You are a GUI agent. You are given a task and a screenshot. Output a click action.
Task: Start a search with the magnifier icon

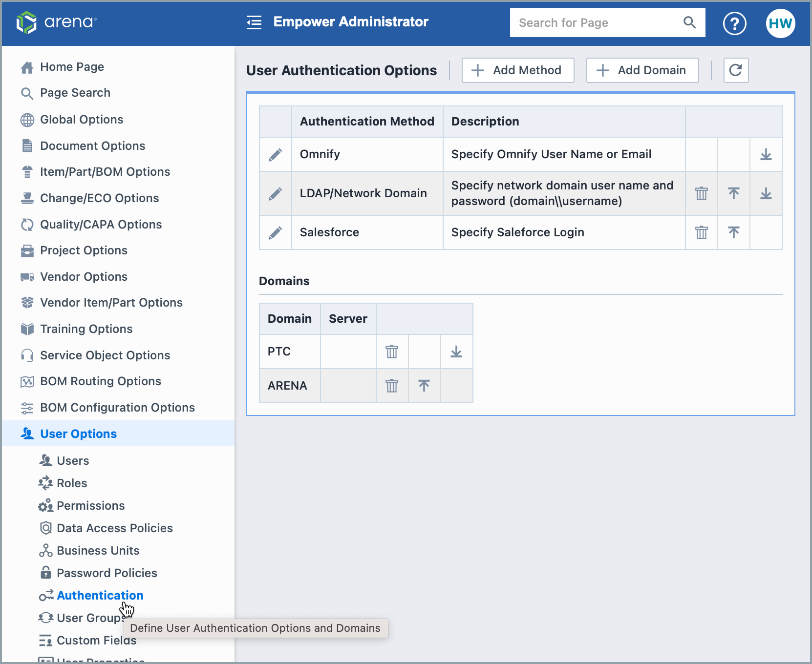(690, 22)
